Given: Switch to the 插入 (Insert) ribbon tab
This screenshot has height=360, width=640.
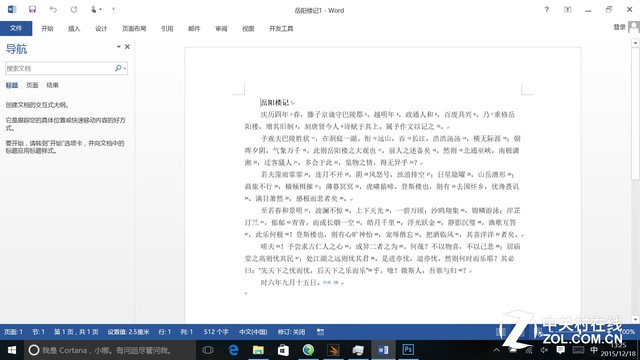Looking at the screenshot, I should coord(74,29).
